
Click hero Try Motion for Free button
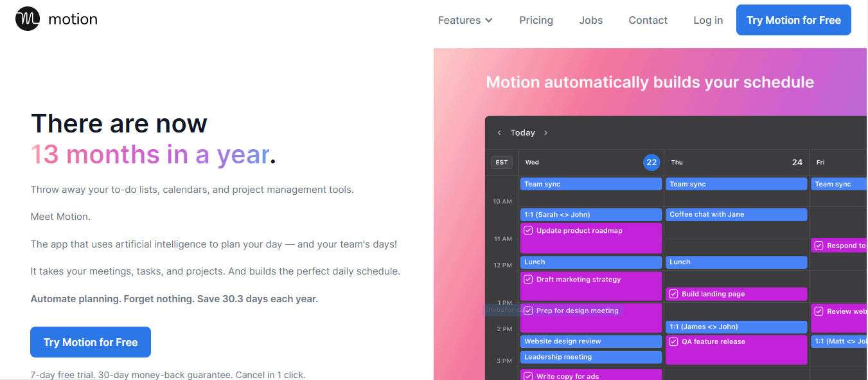91,342
